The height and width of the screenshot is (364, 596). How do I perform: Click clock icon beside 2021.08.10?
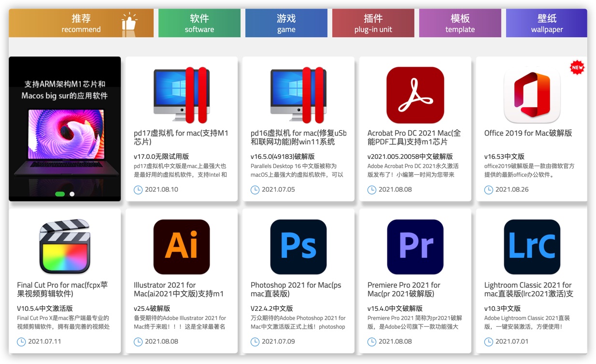(x=138, y=190)
